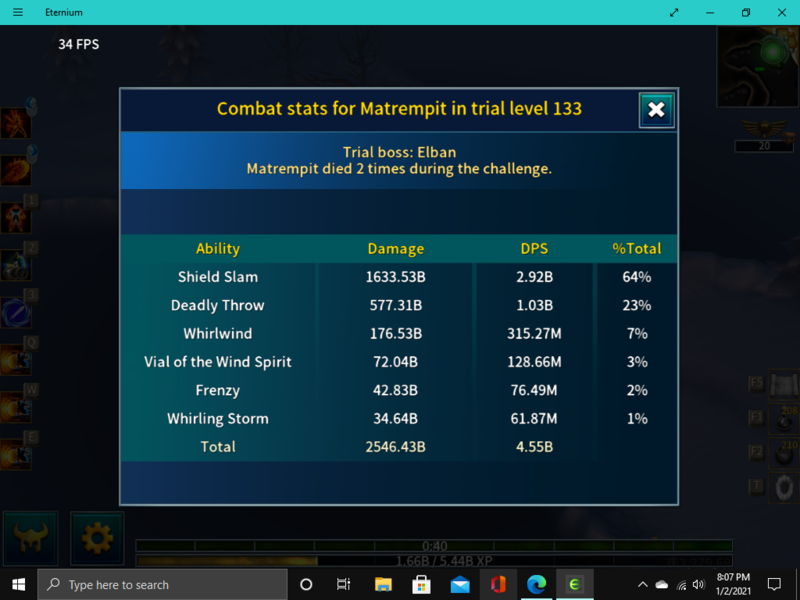Click the experience progress bar
800x600 pixels.
434,561
